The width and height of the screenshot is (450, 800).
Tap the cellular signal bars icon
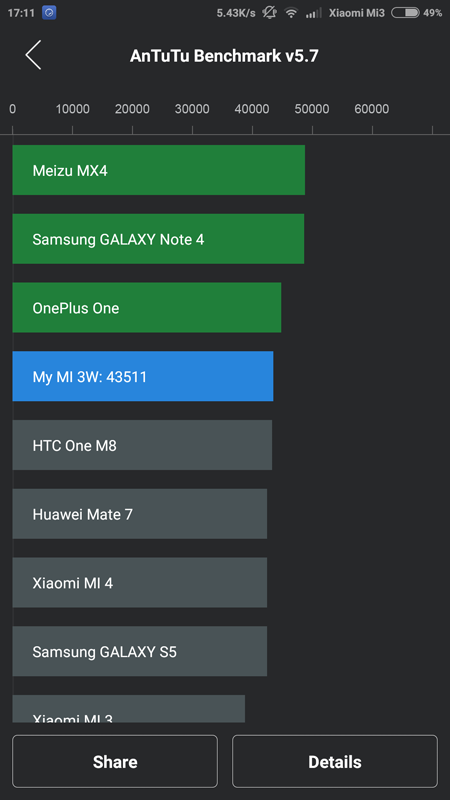click(313, 13)
